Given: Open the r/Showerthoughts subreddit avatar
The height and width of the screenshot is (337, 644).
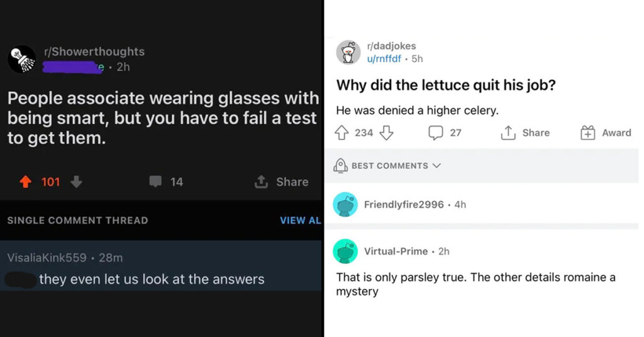Looking at the screenshot, I should (x=21, y=59).
